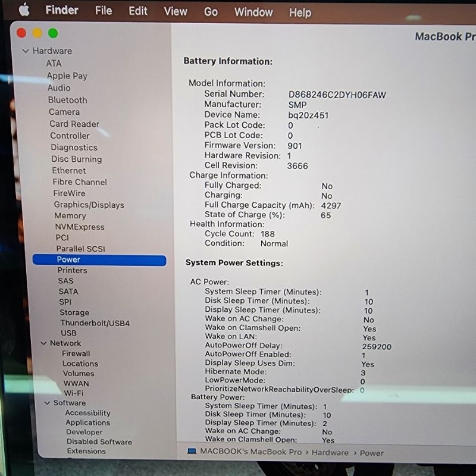Click MACBOOK's MacBook Pro in path bar

click(250, 452)
